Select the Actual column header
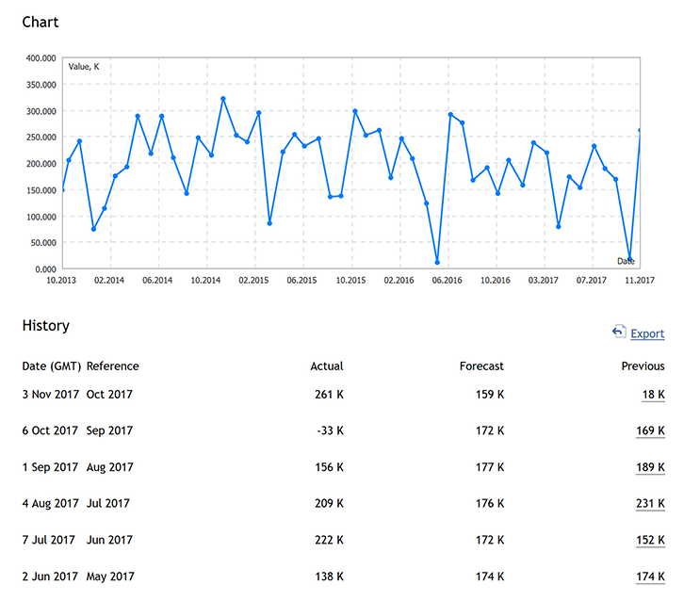The image size is (700, 601). [x=327, y=366]
